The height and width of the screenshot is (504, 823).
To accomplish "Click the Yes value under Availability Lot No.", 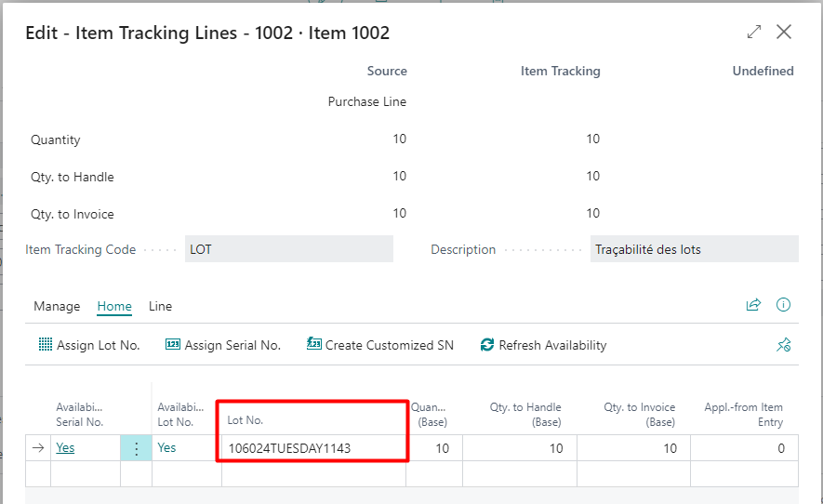I will [166, 447].
